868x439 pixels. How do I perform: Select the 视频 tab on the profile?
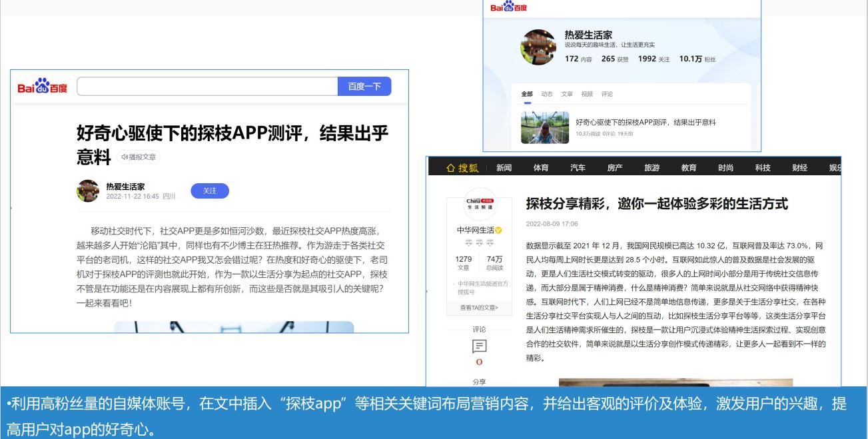(x=587, y=94)
